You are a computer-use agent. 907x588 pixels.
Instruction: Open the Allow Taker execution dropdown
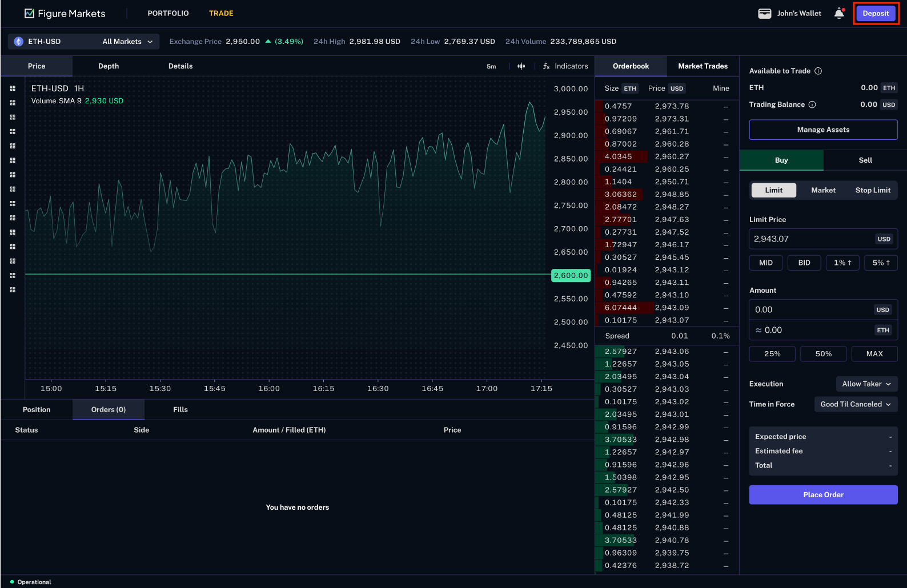866,384
